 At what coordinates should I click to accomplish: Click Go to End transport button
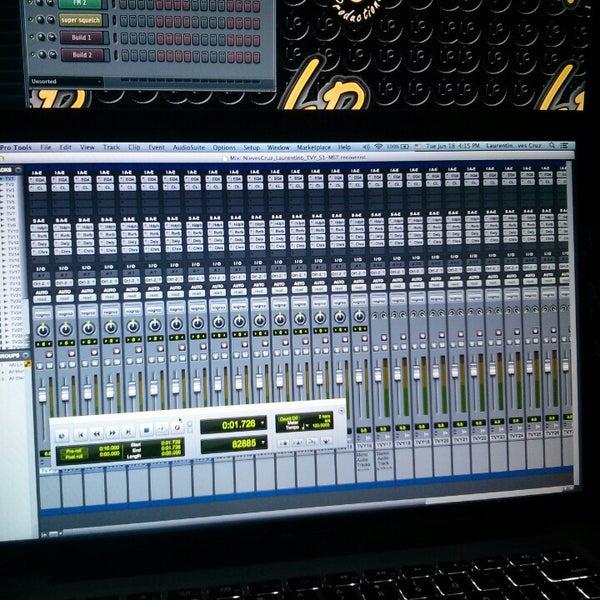pyautogui.click(x=128, y=433)
